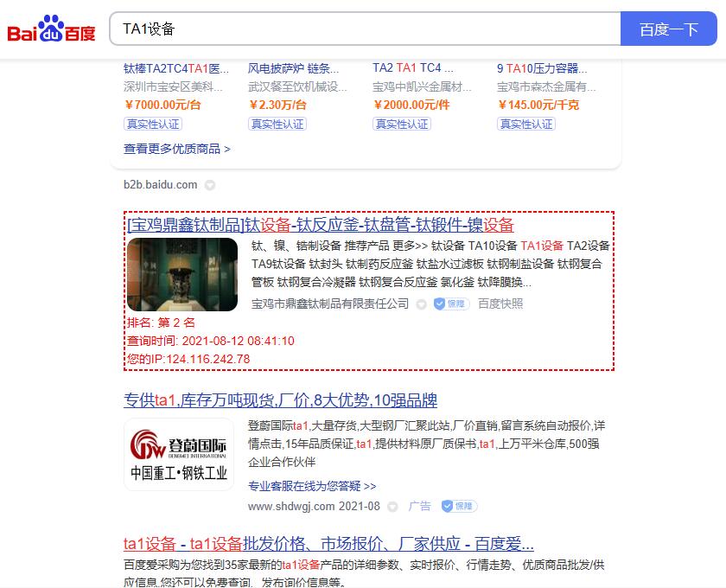
Task: Open product link 钛棒TA2TC4TA1医...
Action: (x=176, y=68)
